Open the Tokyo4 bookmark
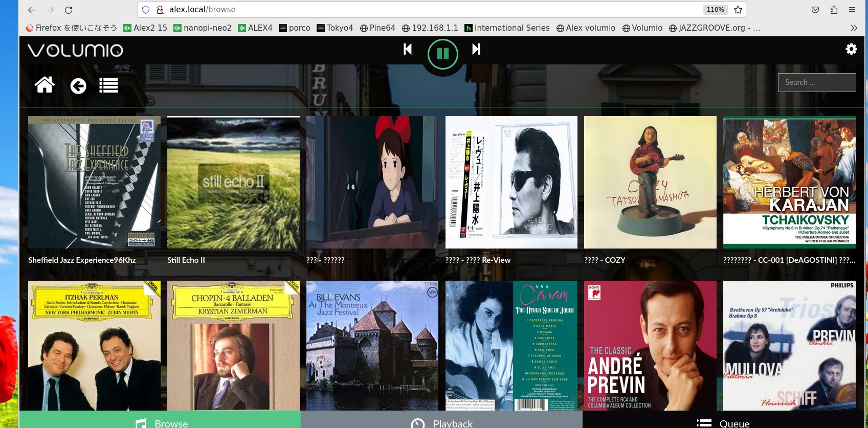 [x=335, y=28]
